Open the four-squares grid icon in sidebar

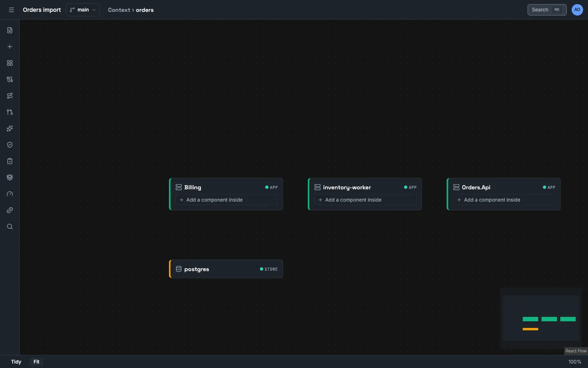(10, 63)
